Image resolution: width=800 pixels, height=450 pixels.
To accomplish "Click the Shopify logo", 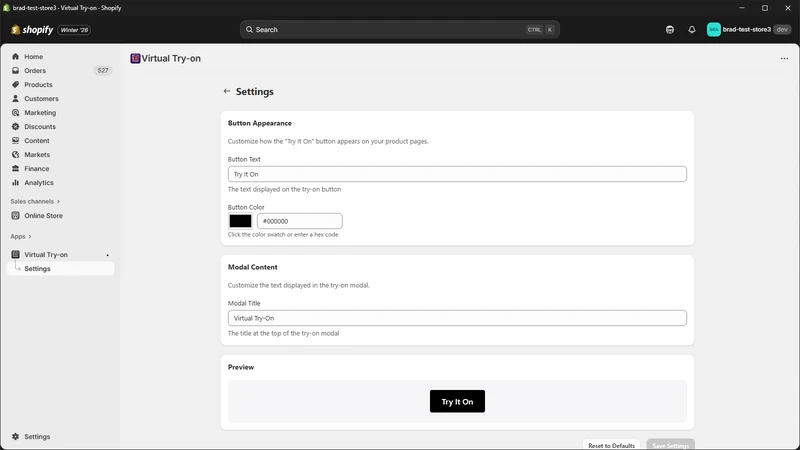I will [x=32, y=30].
